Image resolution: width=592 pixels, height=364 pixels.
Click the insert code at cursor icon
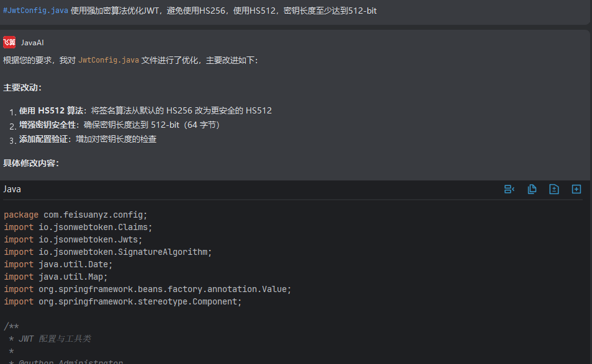pyautogui.click(x=509, y=189)
